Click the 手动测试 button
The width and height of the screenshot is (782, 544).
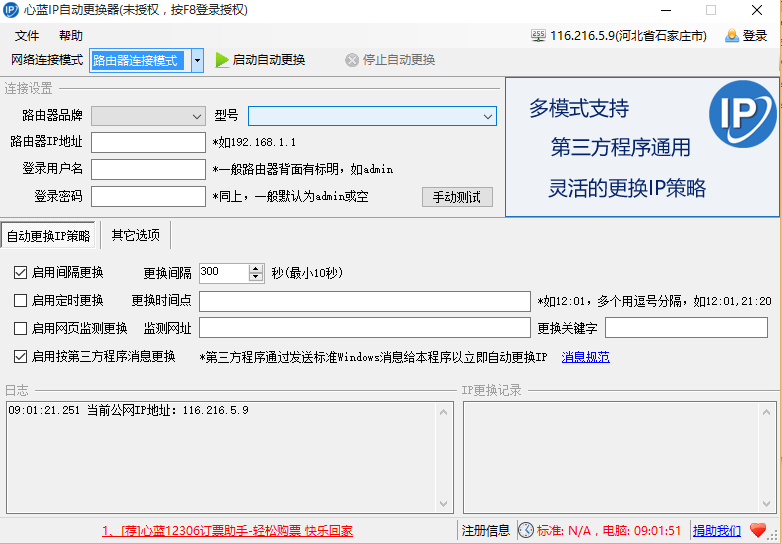click(x=457, y=197)
